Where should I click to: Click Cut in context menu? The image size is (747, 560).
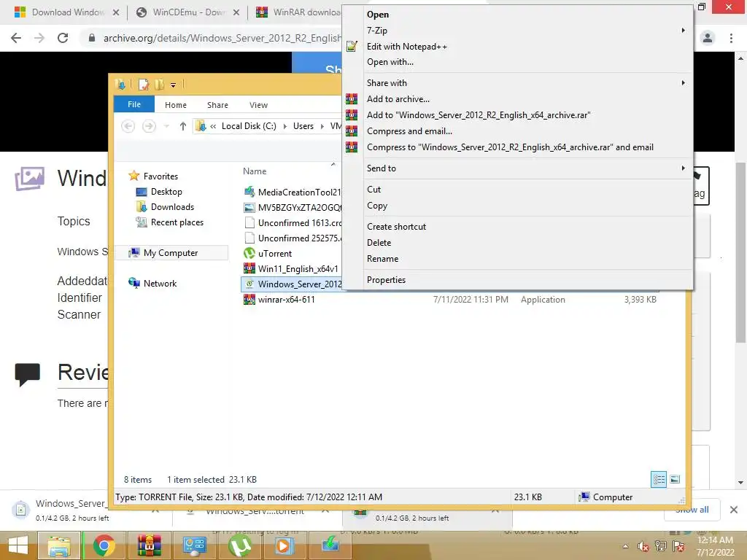click(x=373, y=190)
